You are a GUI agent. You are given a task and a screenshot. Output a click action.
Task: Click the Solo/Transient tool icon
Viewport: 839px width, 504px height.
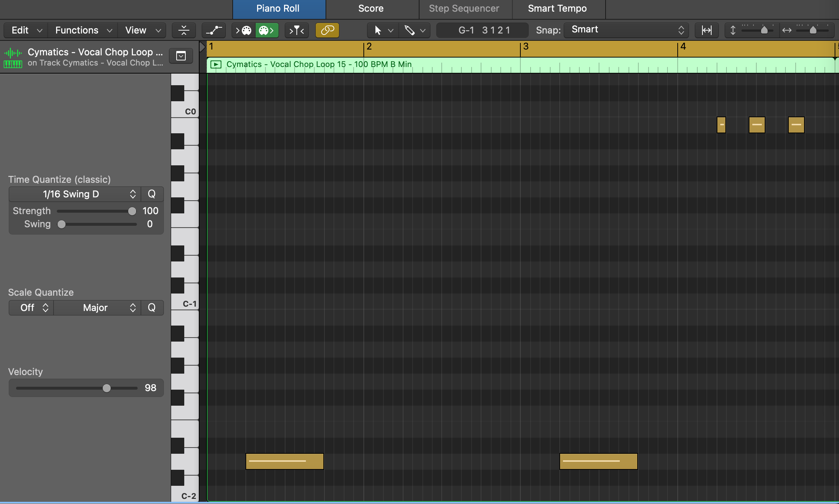297,29
